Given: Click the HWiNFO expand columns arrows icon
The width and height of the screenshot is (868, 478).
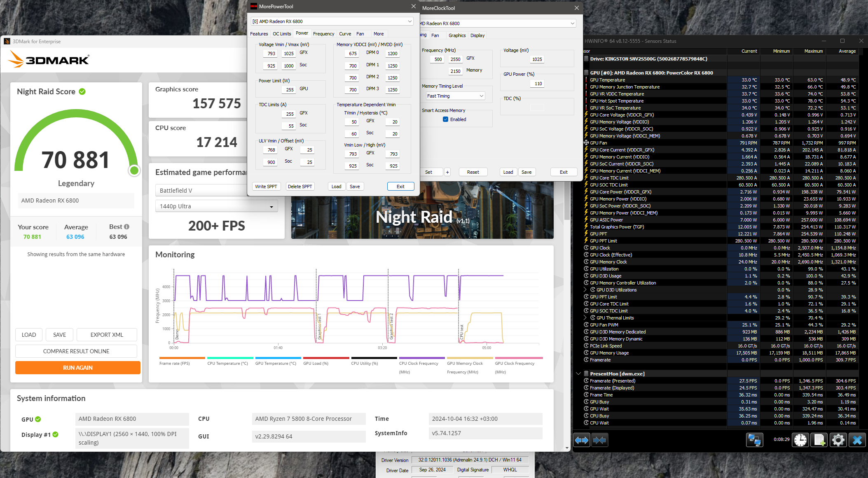Looking at the screenshot, I should [x=582, y=440].
